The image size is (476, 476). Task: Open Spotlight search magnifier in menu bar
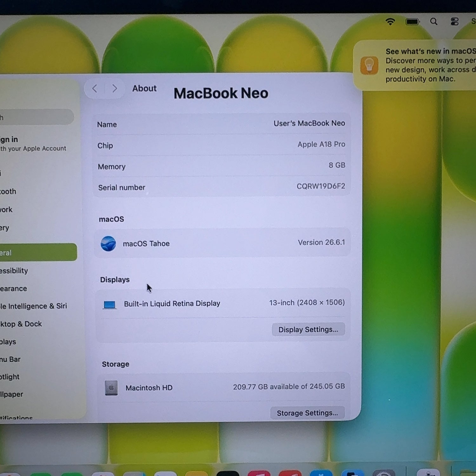point(434,22)
